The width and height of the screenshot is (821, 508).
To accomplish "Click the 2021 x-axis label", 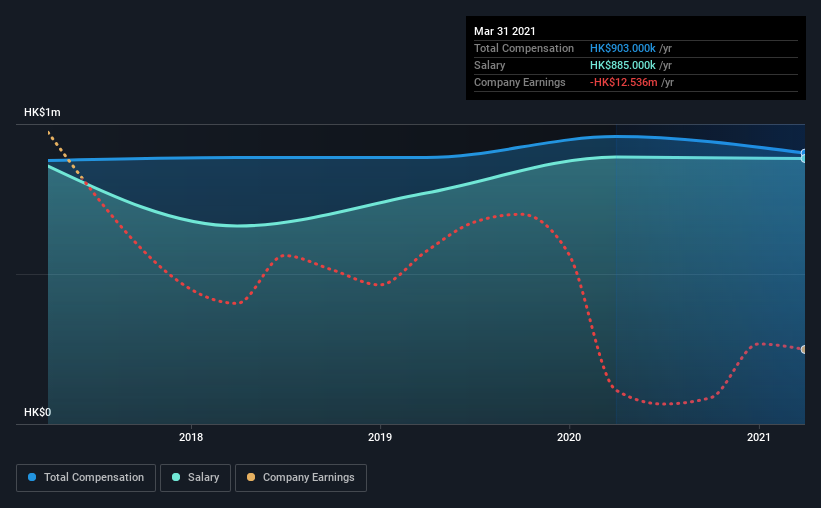I will point(758,437).
